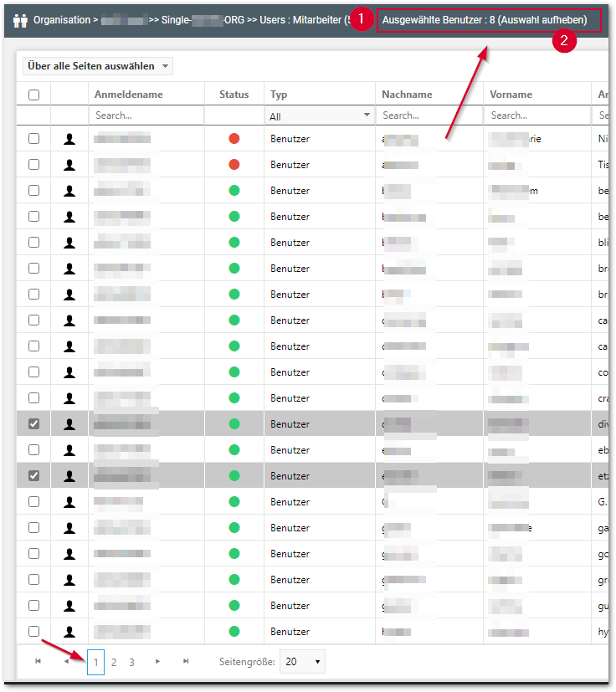Jump to the last page arrow
Viewport: 616px width, 692px height.
pos(186,661)
